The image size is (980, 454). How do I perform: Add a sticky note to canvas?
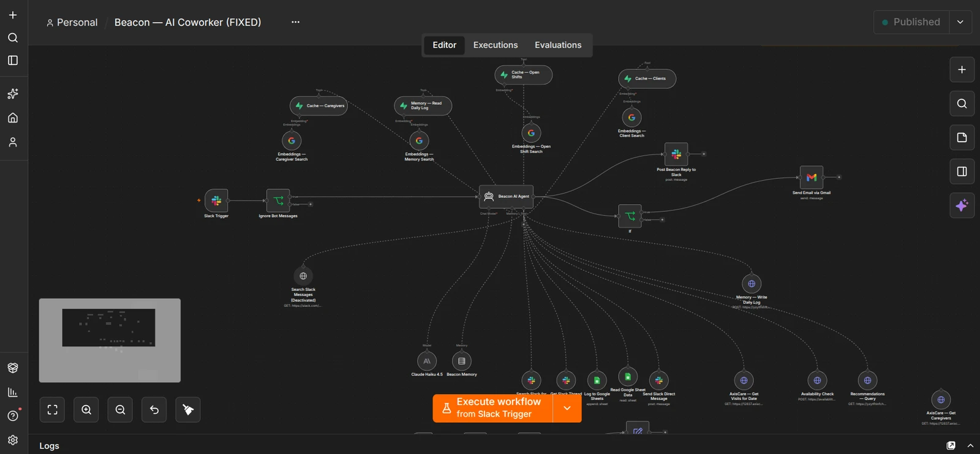(962, 137)
